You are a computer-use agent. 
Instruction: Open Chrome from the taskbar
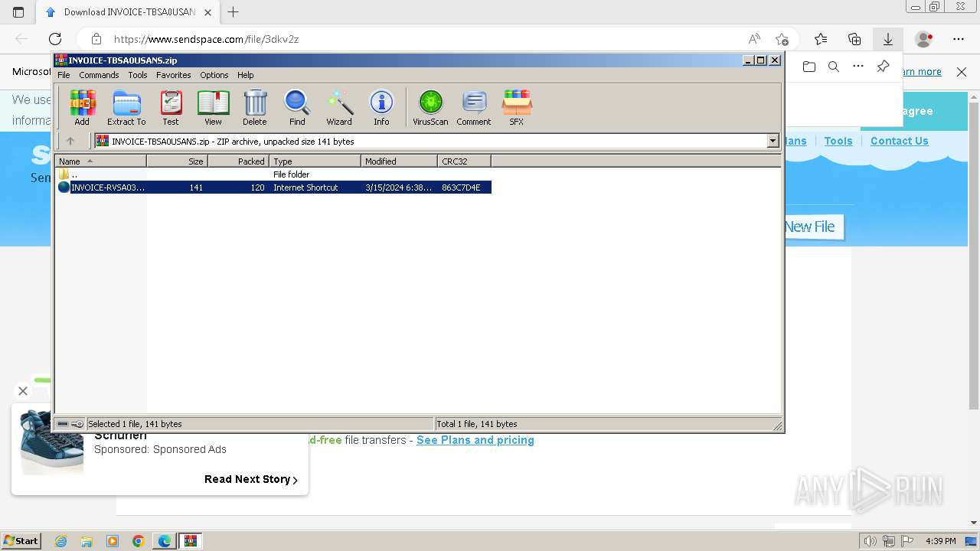(139, 541)
